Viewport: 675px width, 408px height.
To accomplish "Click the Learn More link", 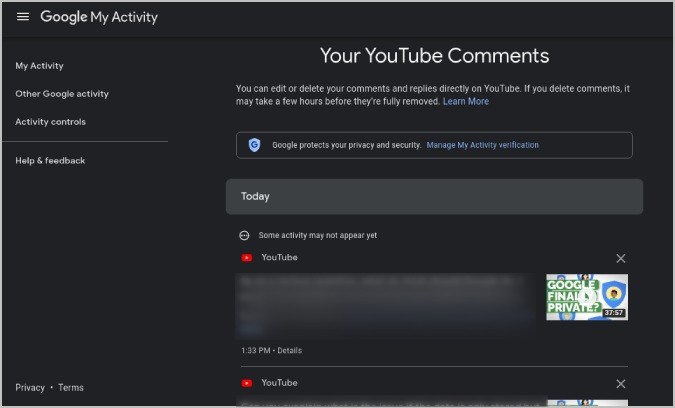I will [466, 102].
